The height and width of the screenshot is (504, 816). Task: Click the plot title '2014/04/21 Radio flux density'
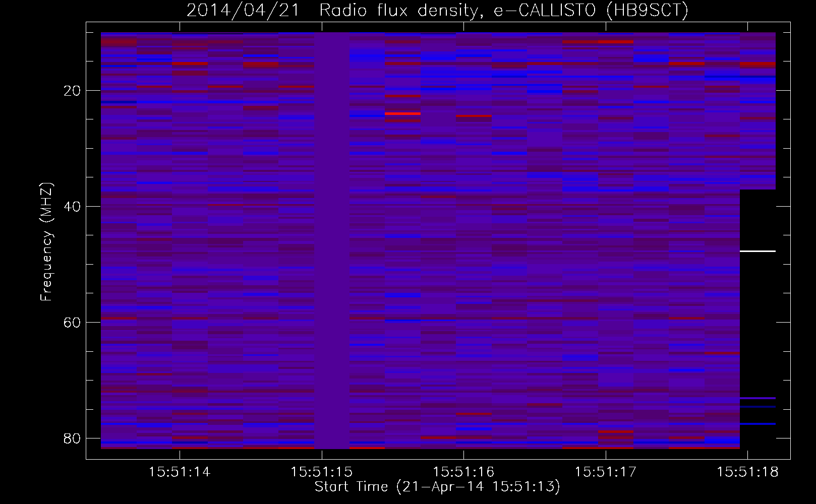331,11
